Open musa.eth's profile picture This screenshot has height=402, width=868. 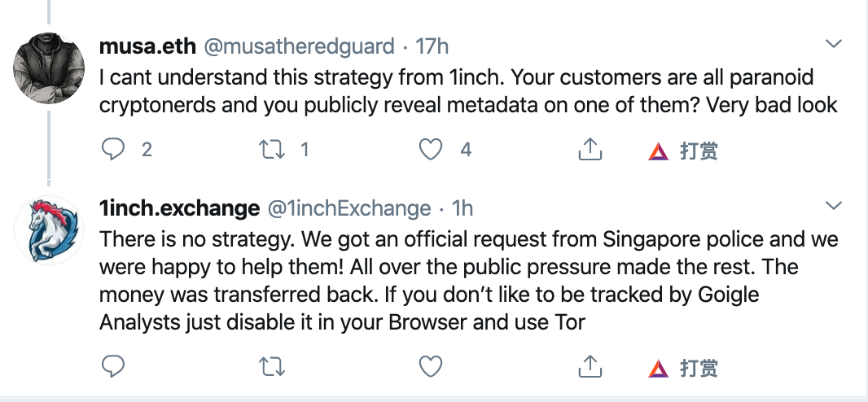point(49,70)
